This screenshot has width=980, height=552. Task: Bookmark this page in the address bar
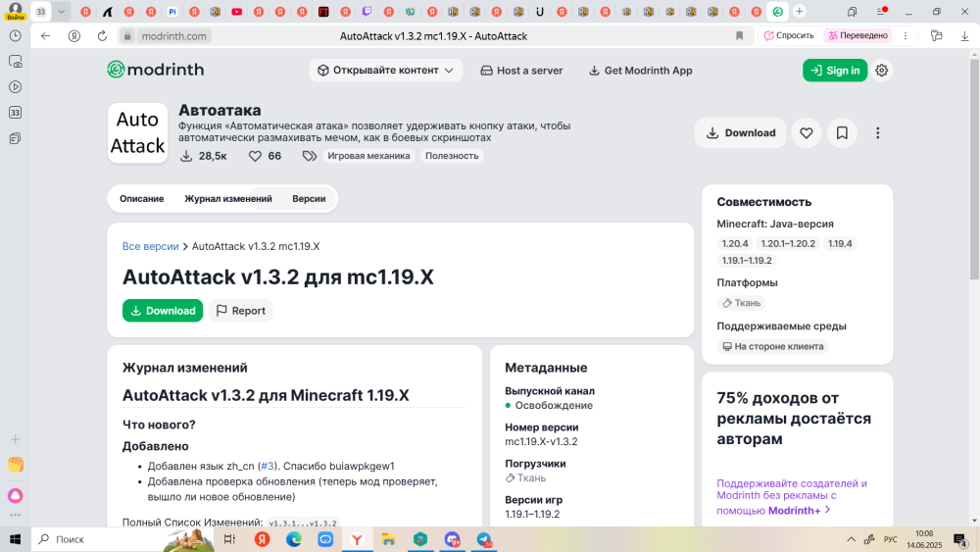coord(739,36)
